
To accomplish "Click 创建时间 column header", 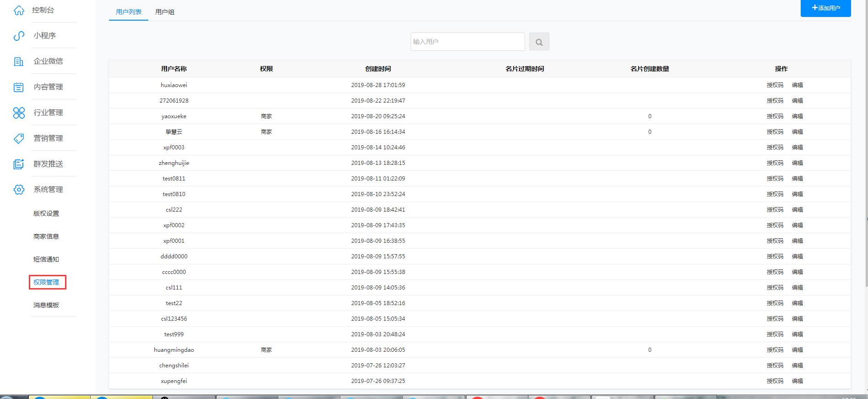I will 378,69.
